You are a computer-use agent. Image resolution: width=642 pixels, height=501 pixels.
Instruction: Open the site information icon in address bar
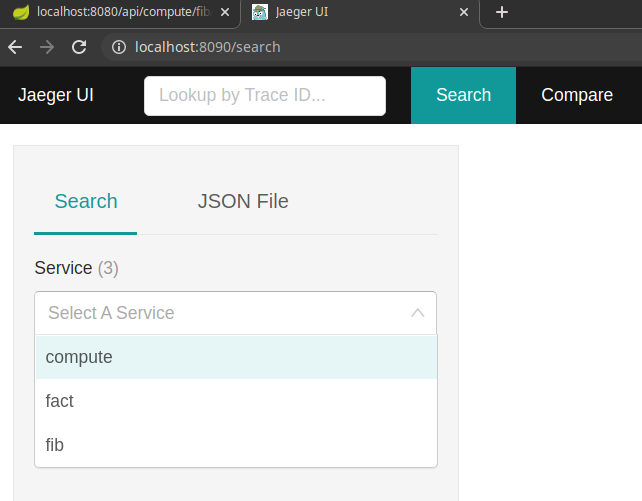118,47
